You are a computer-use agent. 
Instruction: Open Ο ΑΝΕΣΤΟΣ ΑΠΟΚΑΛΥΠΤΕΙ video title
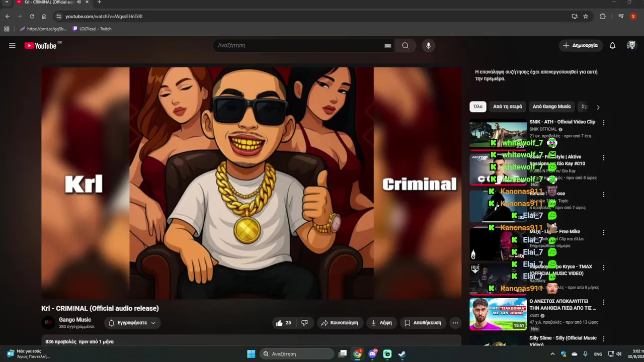[x=562, y=305]
